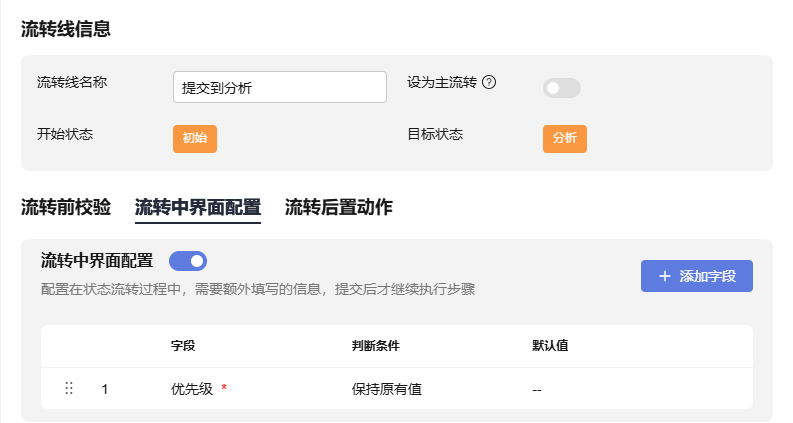The width and height of the screenshot is (793, 423).
Task: Click the 保持原有值 condition value
Action: click(x=387, y=389)
